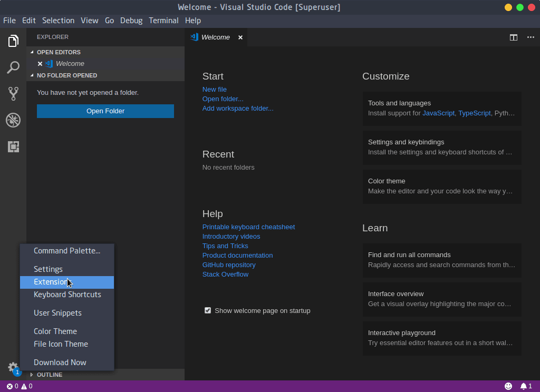Click the Manage gear icon with badge
The image size is (540, 392).
(x=13, y=368)
